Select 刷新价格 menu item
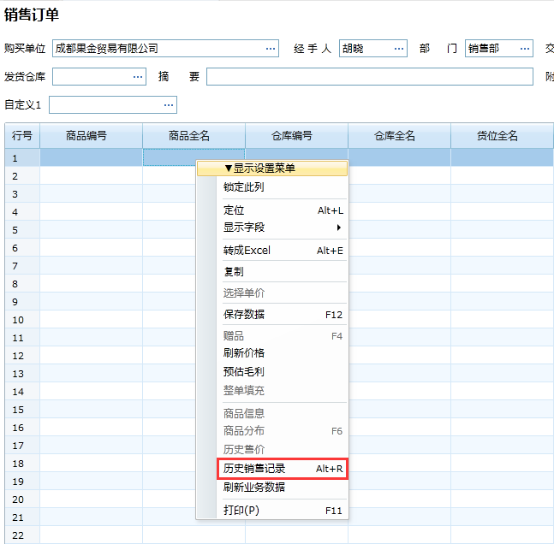554x545 pixels. [x=283, y=353]
